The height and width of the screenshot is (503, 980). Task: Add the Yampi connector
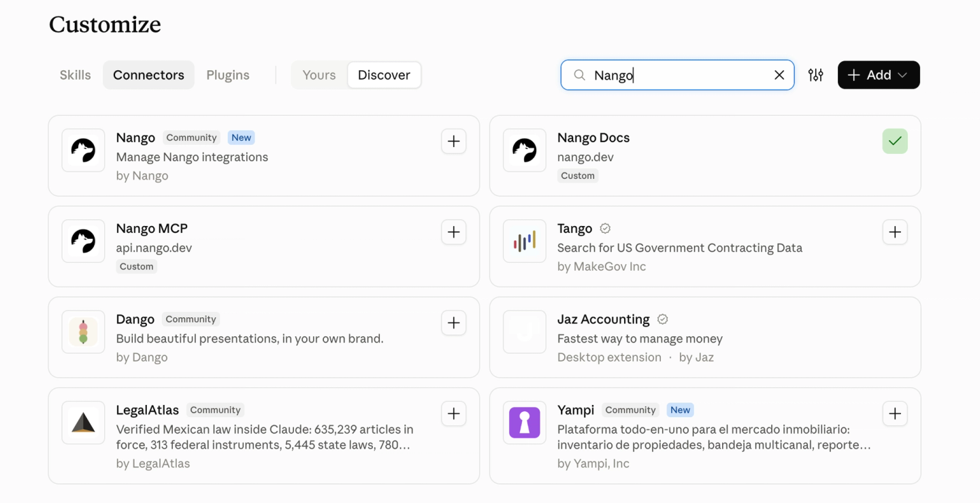895,414
